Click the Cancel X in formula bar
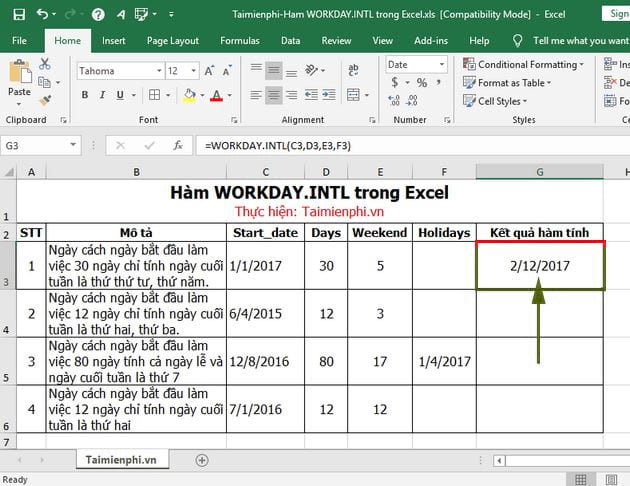Screen dimensions: 630x486 coord(120,145)
